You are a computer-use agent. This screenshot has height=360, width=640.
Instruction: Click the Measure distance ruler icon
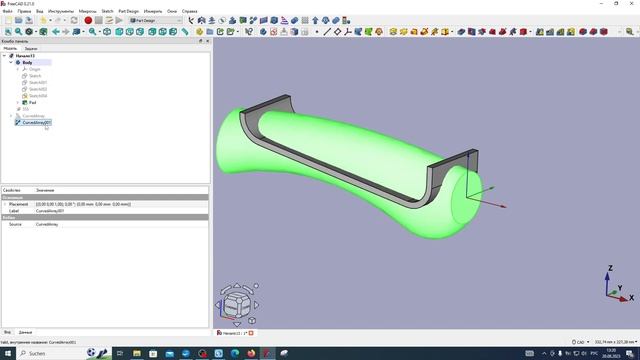pyautogui.click(x=185, y=32)
